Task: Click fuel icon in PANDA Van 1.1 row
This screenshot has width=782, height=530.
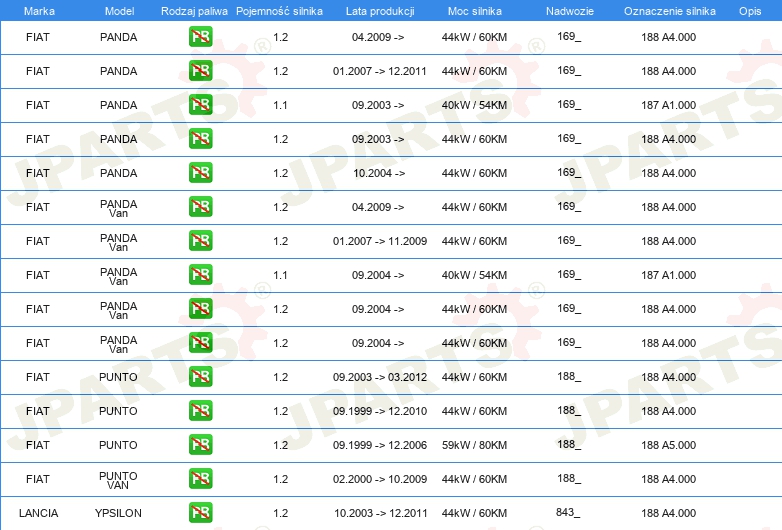Action: [200, 274]
